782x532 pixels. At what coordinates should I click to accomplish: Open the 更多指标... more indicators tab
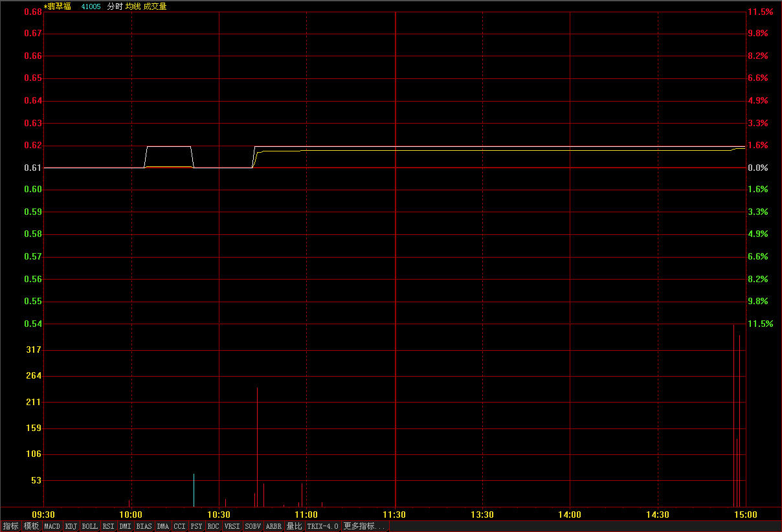click(364, 526)
